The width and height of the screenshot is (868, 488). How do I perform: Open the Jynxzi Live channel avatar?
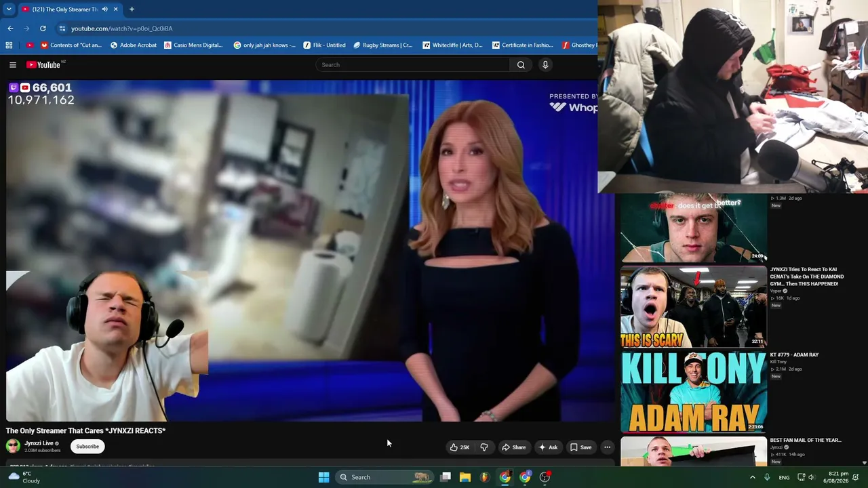point(13,446)
